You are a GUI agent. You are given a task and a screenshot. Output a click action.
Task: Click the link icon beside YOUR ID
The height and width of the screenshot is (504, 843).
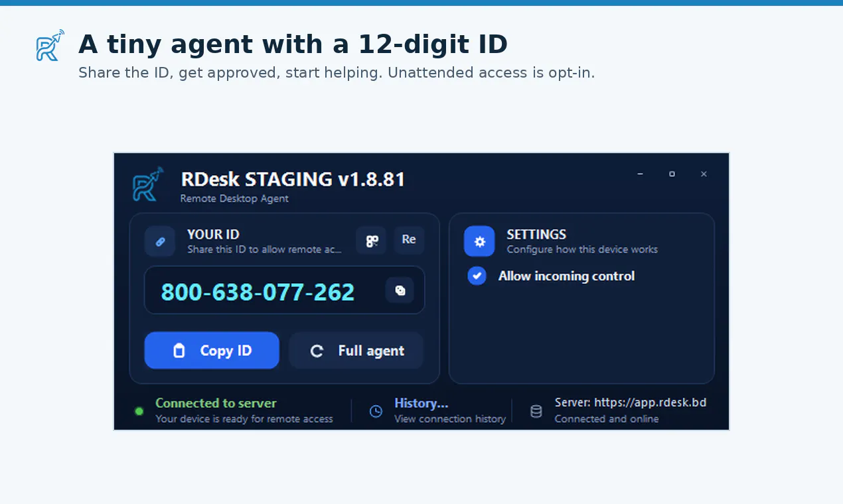click(x=160, y=241)
